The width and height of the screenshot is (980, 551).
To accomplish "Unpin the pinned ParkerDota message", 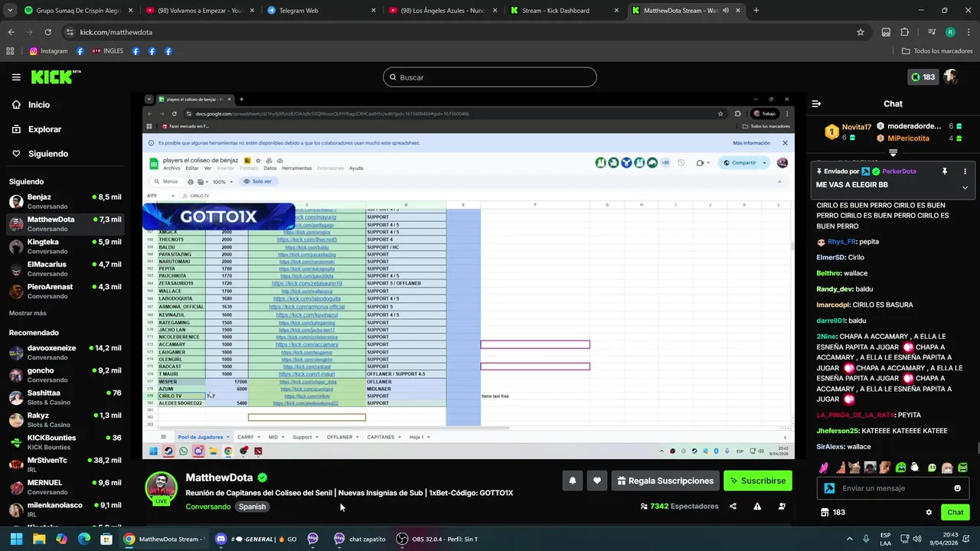I will click(x=944, y=171).
